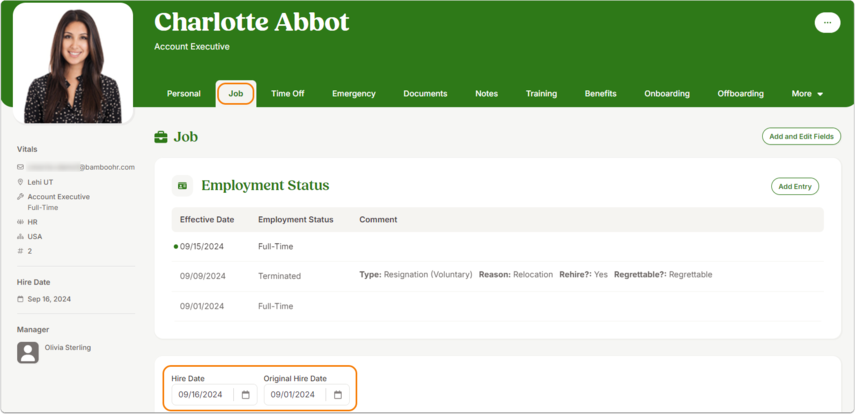Open the three-dot more actions button
855x414 pixels.
(x=827, y=22)
